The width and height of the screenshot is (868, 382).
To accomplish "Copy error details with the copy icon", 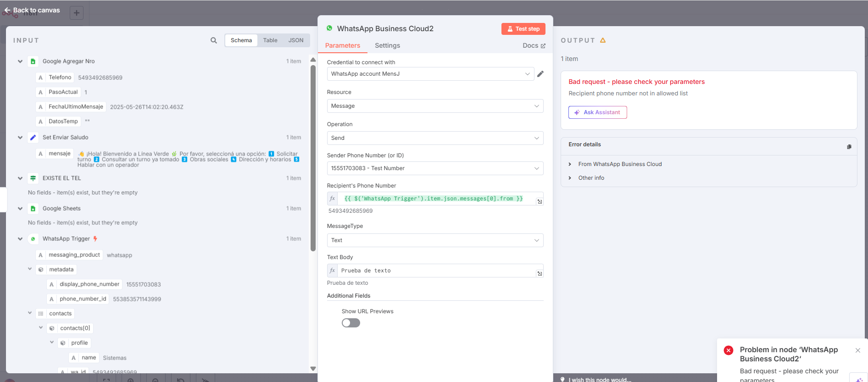I will (849, 147).
